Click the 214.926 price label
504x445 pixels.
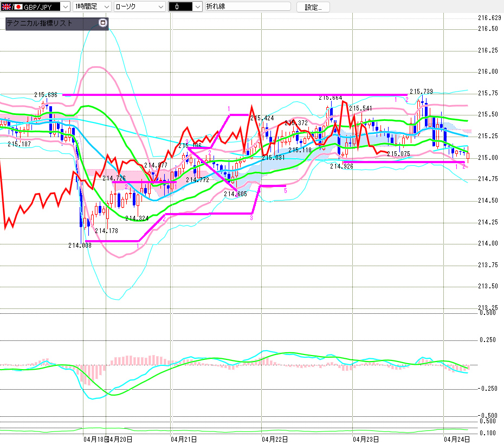[x=341, y=166]
